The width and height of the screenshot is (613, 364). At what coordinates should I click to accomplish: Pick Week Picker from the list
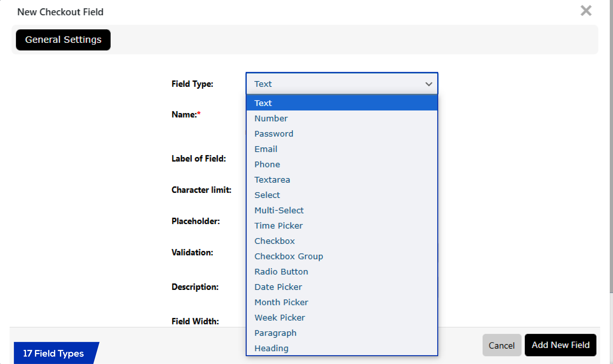coord(342,318)
